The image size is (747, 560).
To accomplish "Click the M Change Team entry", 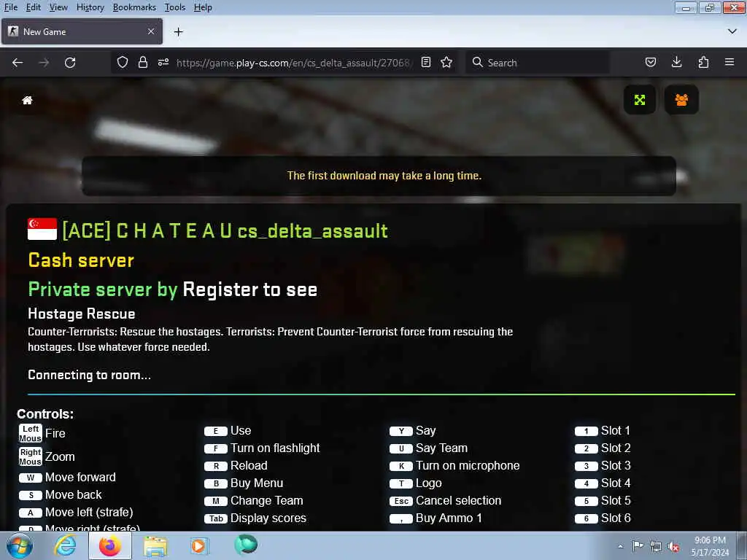I will coord(254,501).
